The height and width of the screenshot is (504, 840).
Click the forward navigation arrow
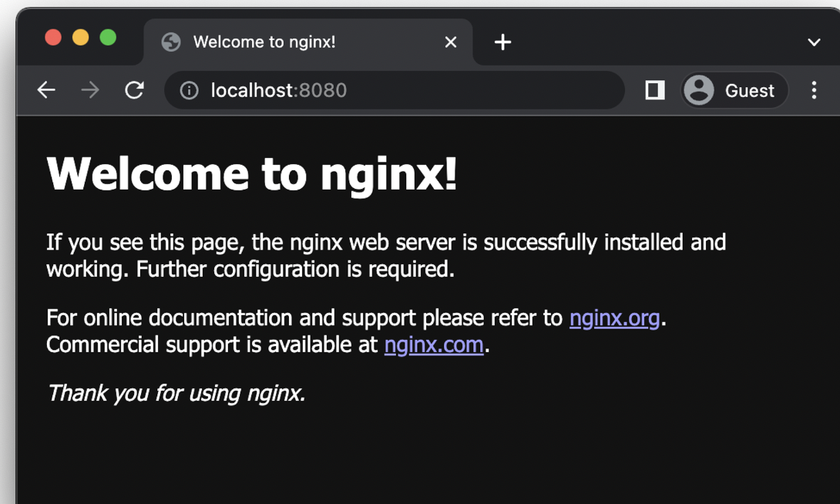(x=90, y=90)
